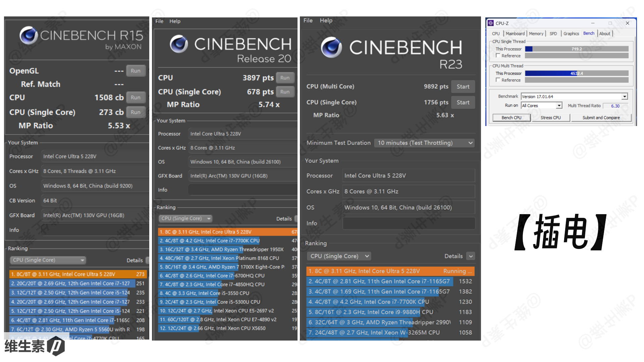Start the R23 CPU (Multi Core) test
Image resolution: width=644 pixels, height=362 pixels.
click(463, 87)
